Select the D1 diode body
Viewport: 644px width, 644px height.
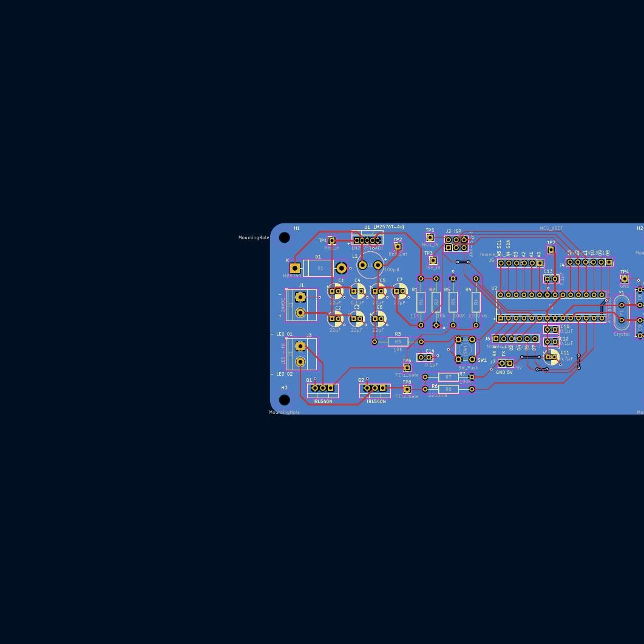(x=318, y=268)
